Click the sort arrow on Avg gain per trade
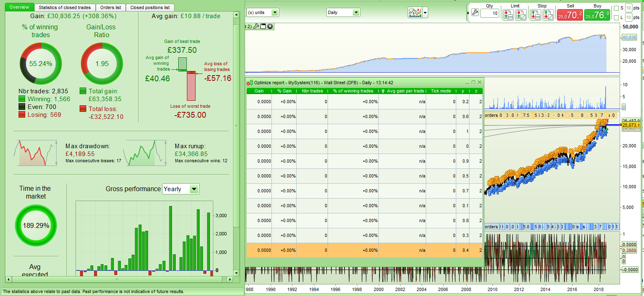Screen dimensions: 644x296 click(x=384, y=91)
